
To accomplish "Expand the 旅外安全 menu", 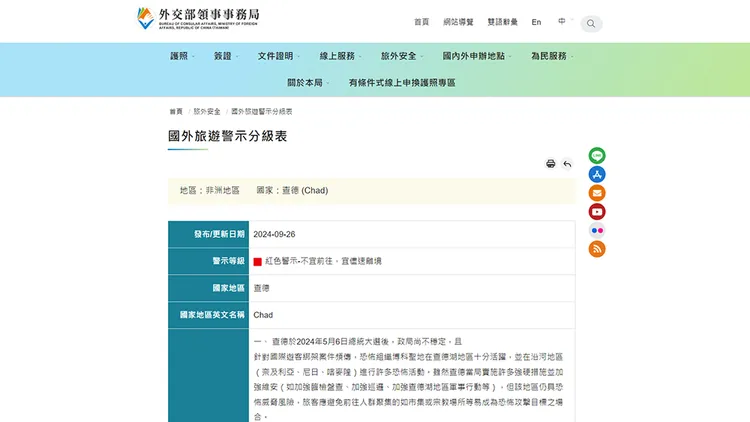I will click(402, 56).
